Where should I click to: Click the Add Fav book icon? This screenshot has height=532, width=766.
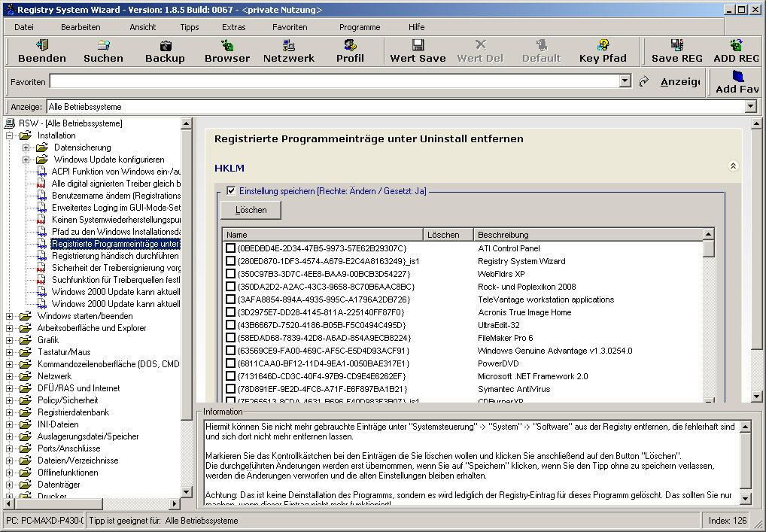click(x=737, y=76)
